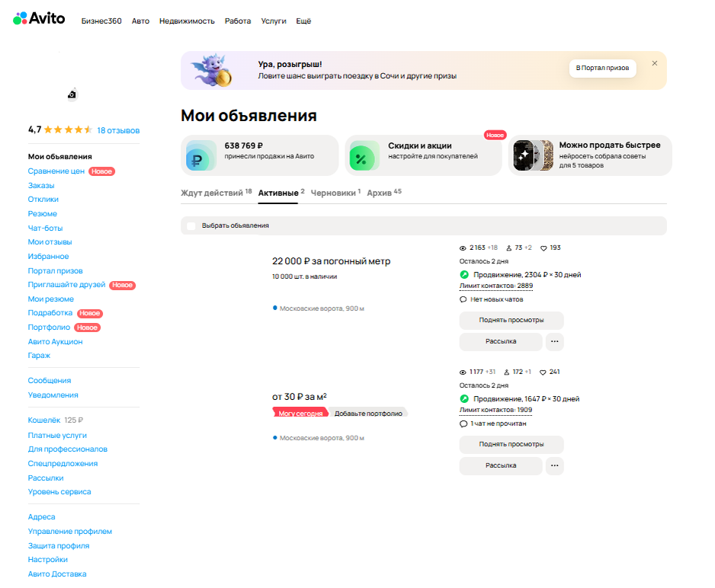Click green promotion icon for 2304 ₽
This screenshot has width=715, height=588.
[x=464, y=275]
